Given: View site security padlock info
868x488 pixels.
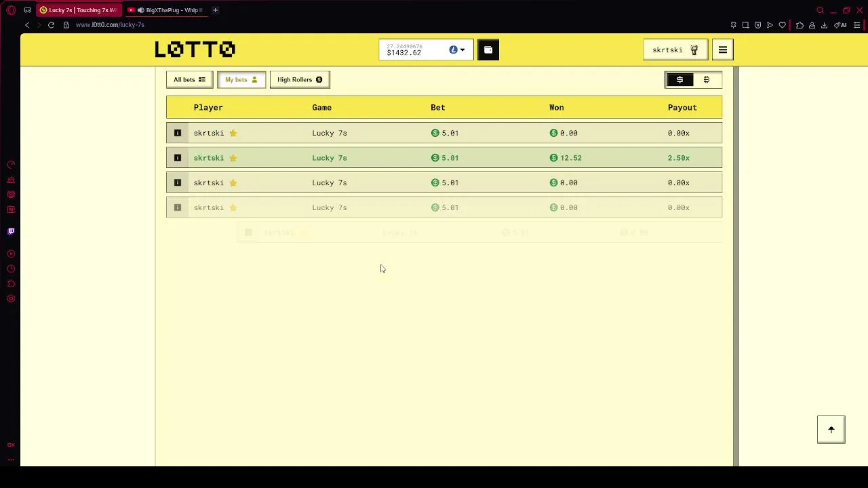Looking at the screenshot, I should pyautogui.click(x=66, y=25).
